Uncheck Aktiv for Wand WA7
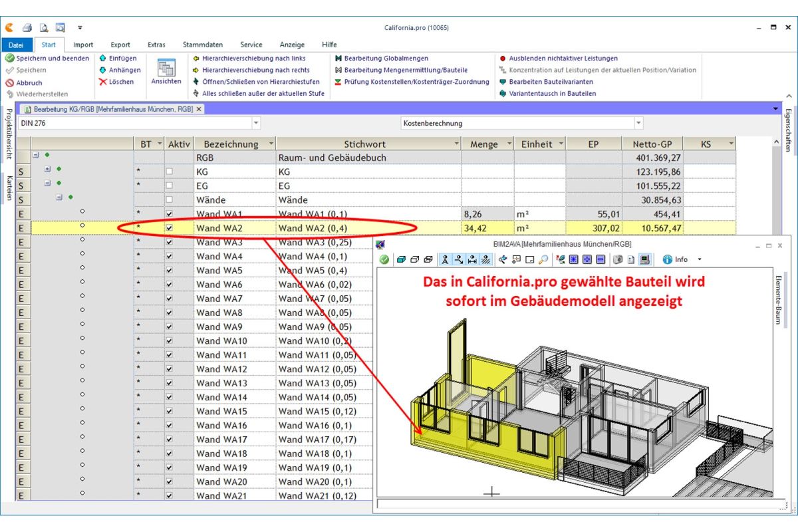This screenshot has width=798, height=532. [169, 299]
